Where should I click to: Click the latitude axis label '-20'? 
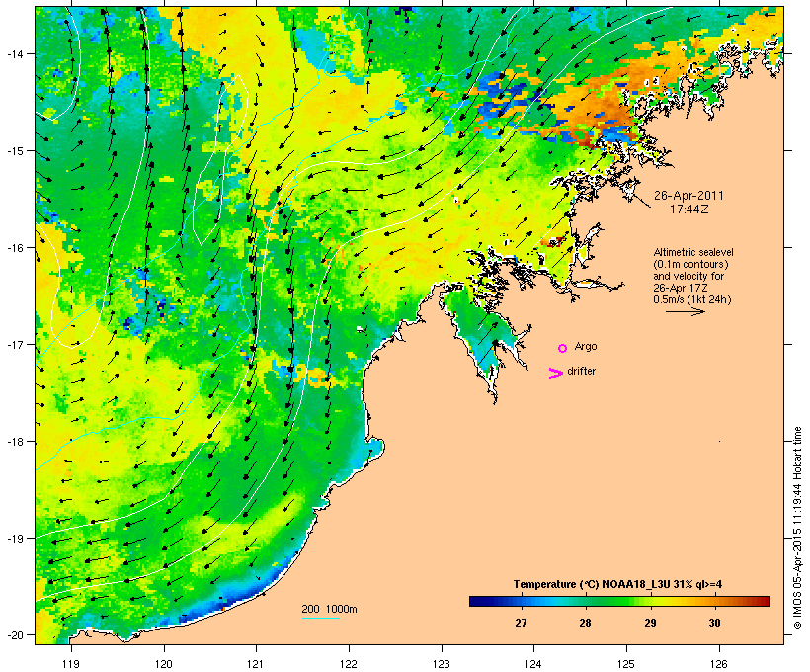coord(15,634)
